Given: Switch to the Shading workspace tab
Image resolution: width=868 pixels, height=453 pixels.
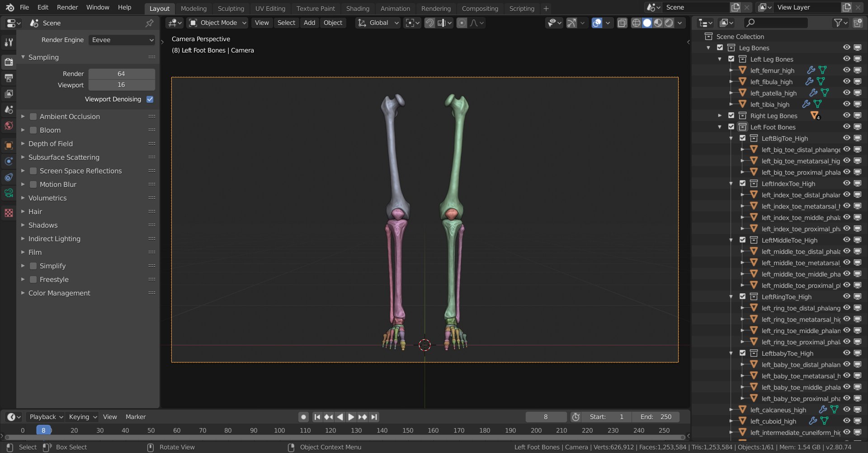Looking at the screenshot, I should coord(358,8).
